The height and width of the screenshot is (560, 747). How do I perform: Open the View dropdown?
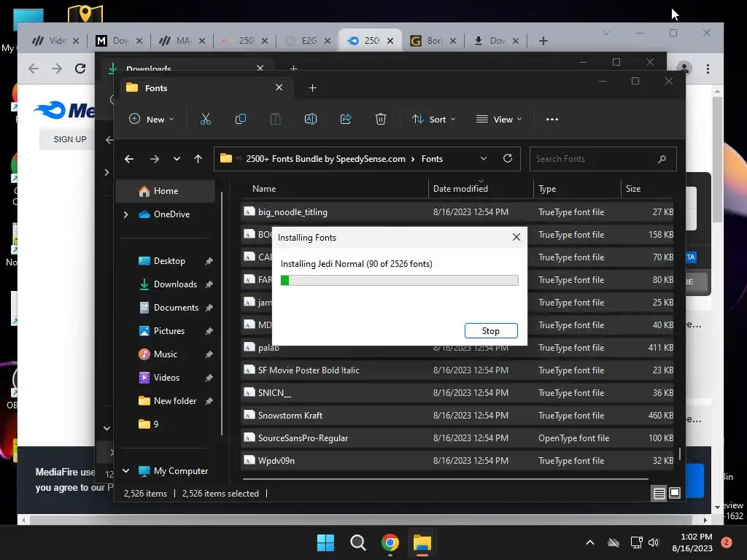(x=499, y=120)
